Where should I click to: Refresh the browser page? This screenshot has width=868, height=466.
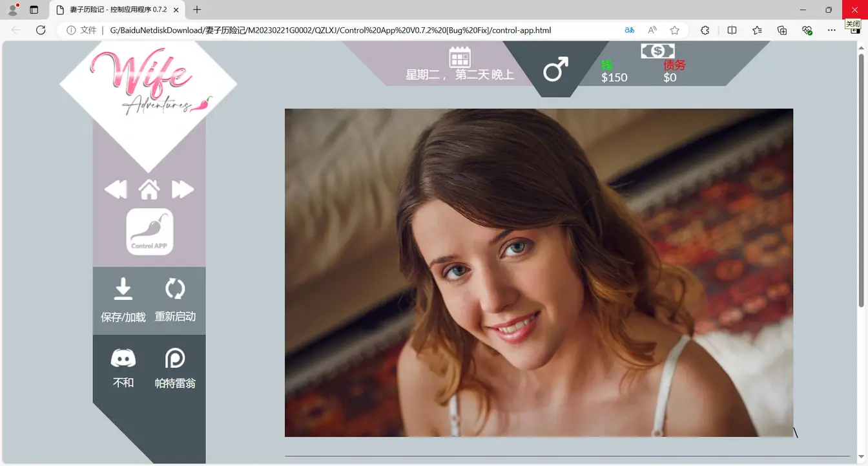[41, 30]
